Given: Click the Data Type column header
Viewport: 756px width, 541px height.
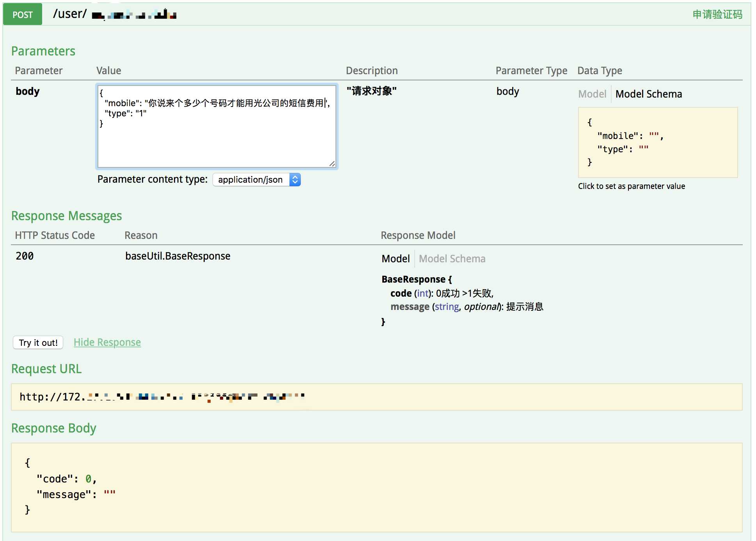Looking at the screenshot, I should [600, 71].
